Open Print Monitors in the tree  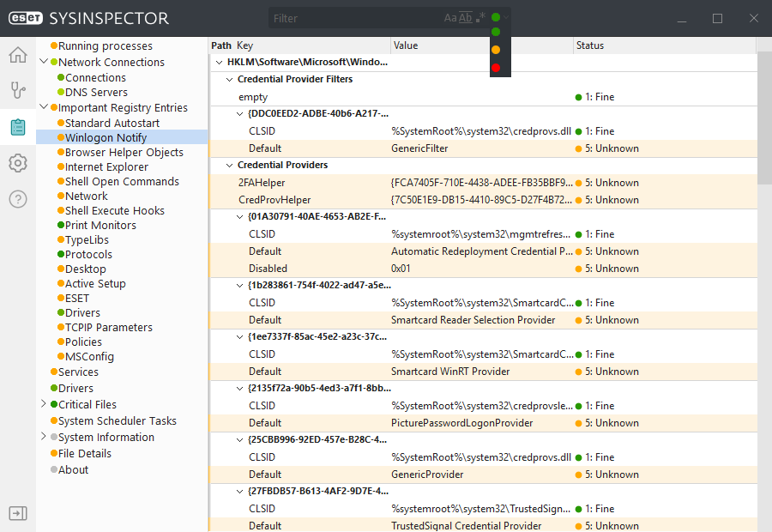(100, 225)
